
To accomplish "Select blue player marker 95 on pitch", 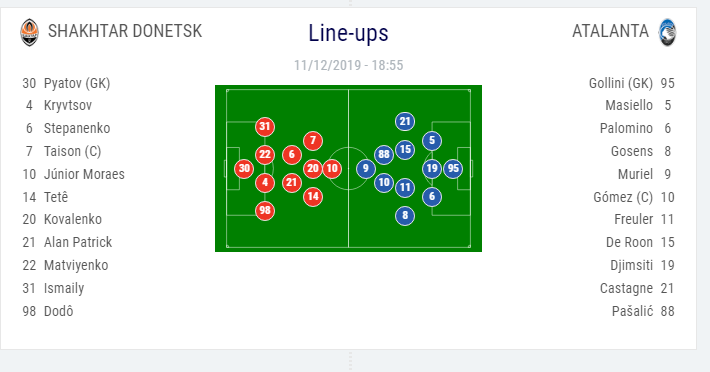I will (453, 169).
